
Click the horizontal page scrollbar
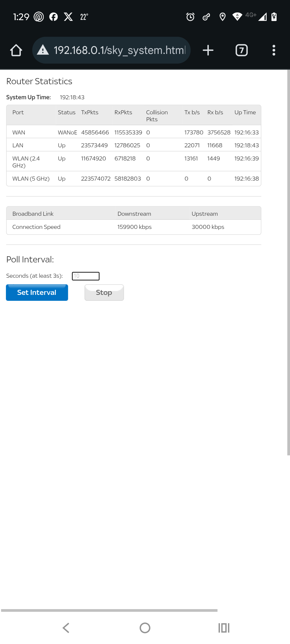point(109,610)
